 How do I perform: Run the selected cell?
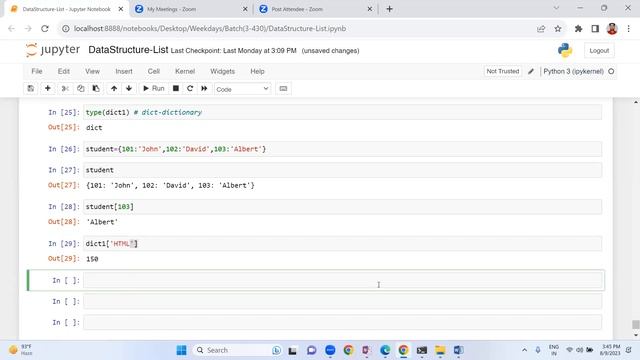point(153,89)
